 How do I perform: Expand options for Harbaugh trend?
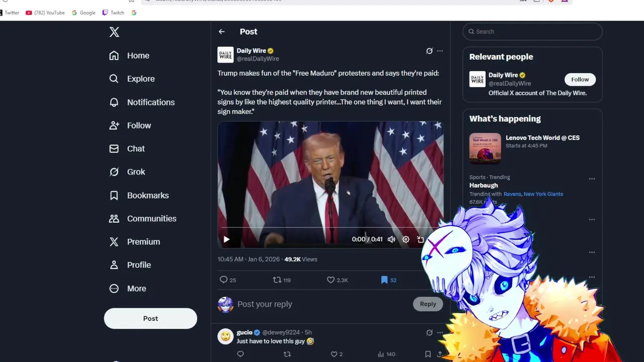pyautogui.click(x=592, y=178)
